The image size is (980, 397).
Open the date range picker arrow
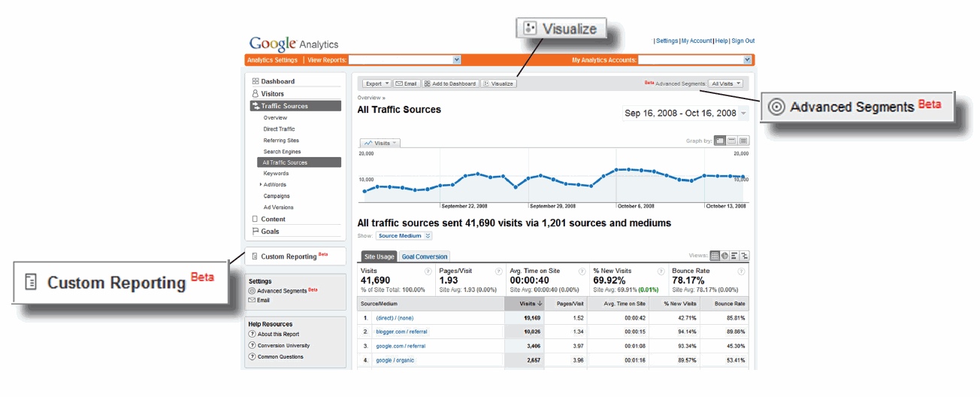coord(744,114)
